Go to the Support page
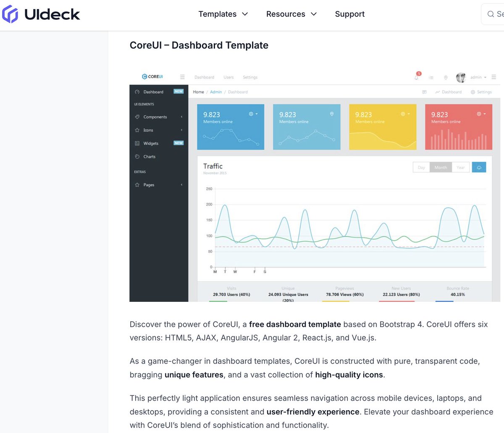This screenshot has height=433, width=504. click(350, 14)
